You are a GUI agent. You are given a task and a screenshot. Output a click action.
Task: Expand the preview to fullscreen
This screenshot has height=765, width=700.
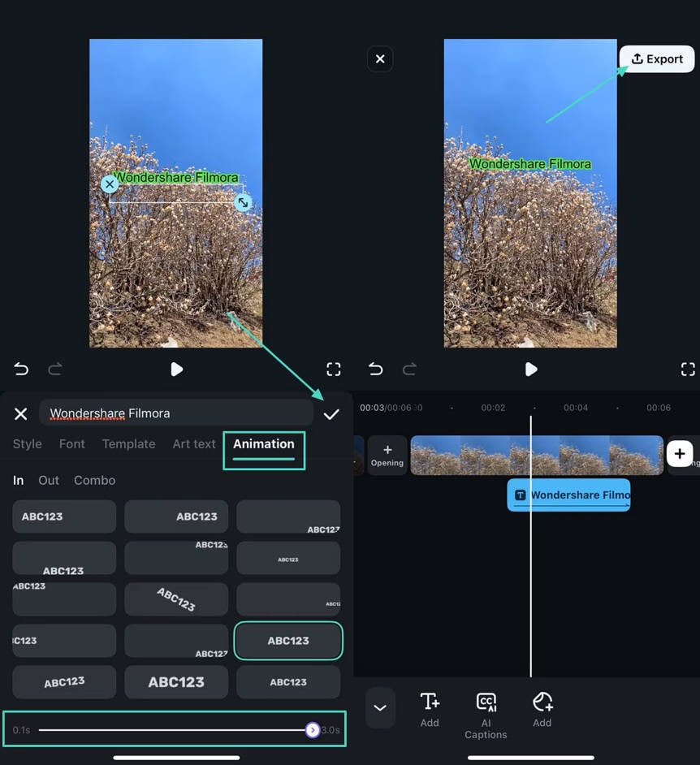tap(333, 369)
